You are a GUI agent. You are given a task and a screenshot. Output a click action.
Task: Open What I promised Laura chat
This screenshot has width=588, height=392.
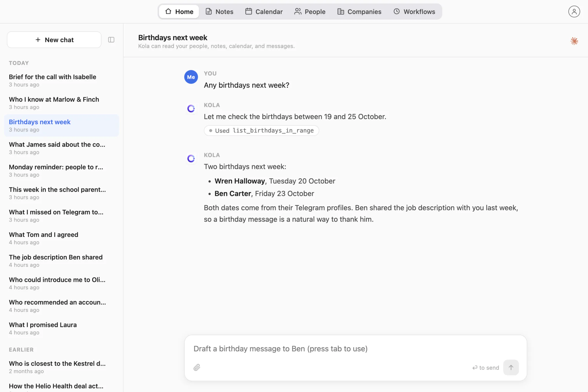61,328
